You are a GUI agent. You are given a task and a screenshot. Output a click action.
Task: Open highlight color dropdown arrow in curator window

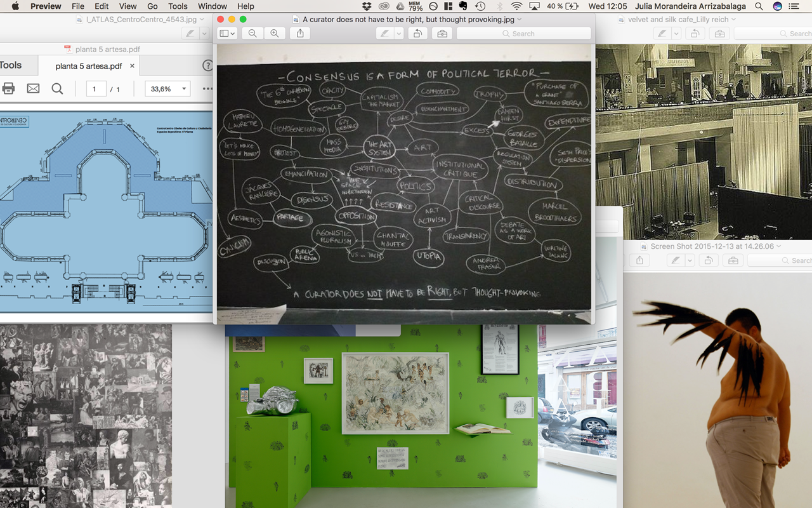pos(398,34)
